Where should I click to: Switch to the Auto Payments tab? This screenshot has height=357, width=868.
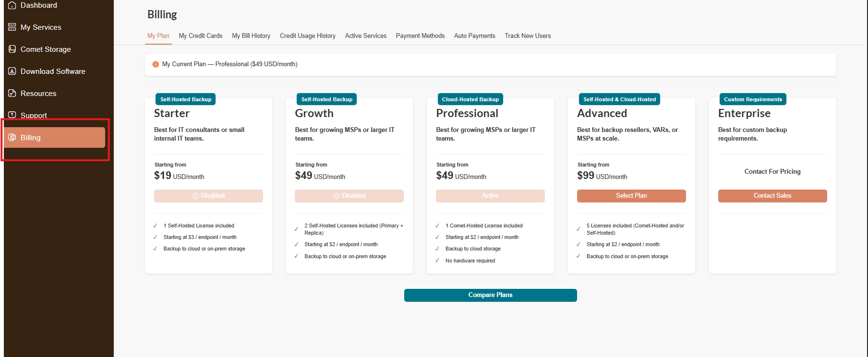[475, 36]
